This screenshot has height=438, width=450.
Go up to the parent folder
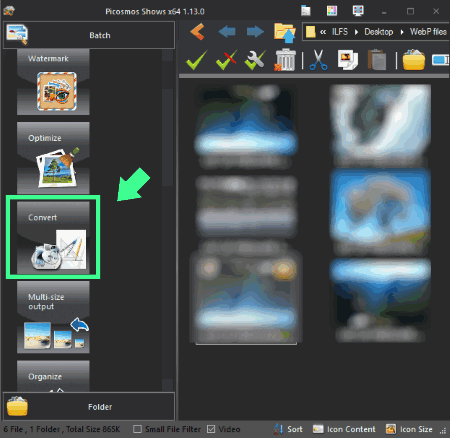[x=285, y=33]
